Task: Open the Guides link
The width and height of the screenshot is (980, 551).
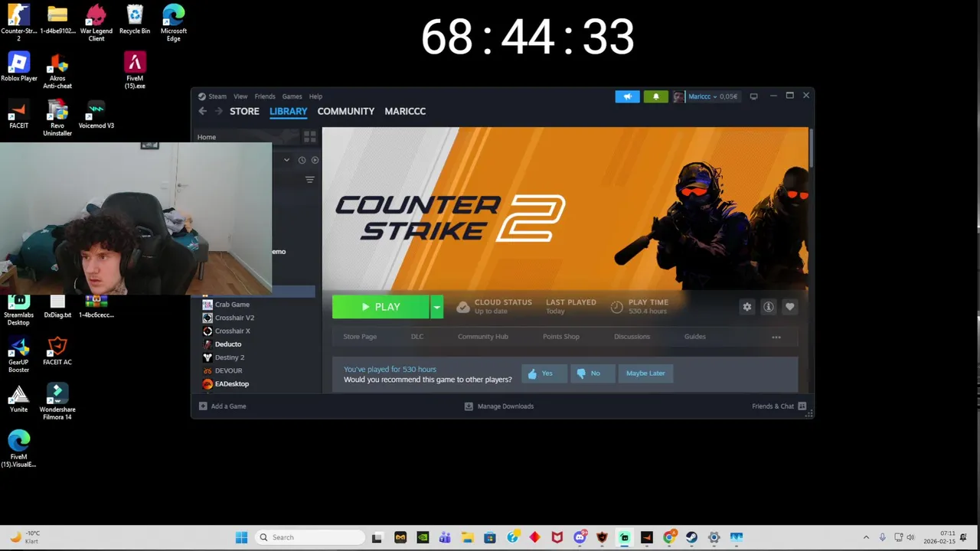Action: point(695,337)
